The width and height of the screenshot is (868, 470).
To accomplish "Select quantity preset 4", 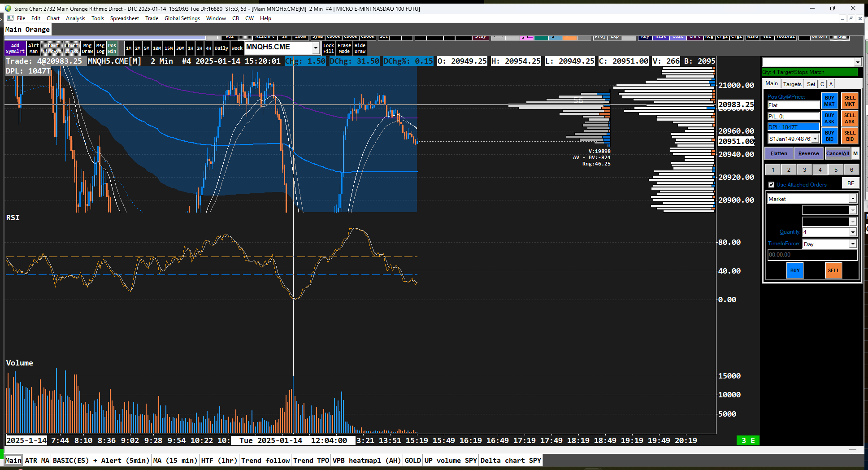I will 820,170.
